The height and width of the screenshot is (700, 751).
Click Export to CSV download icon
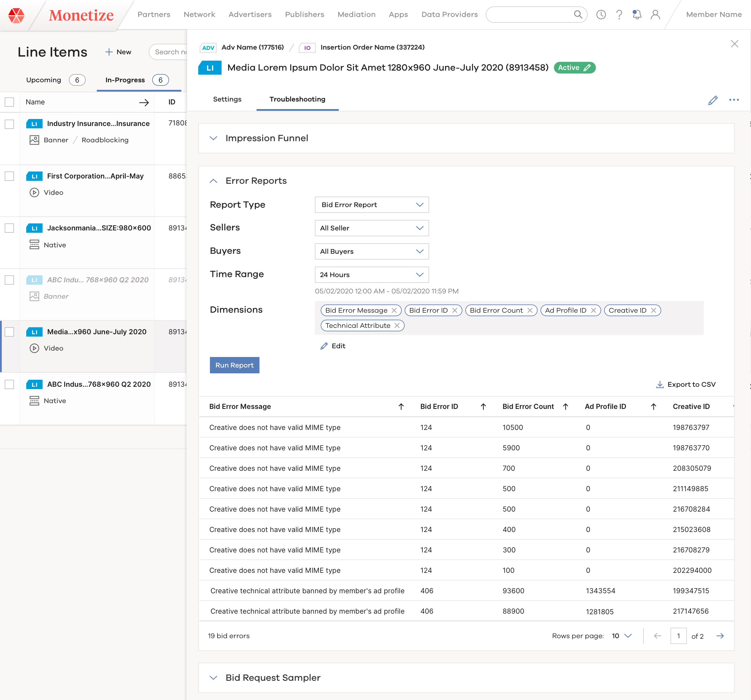click(659, 384)
